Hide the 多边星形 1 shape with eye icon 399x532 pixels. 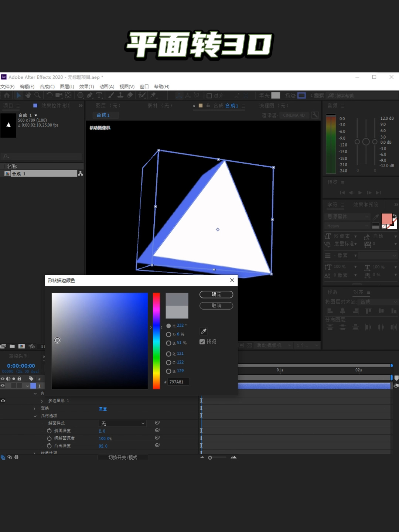click(3, 401)
